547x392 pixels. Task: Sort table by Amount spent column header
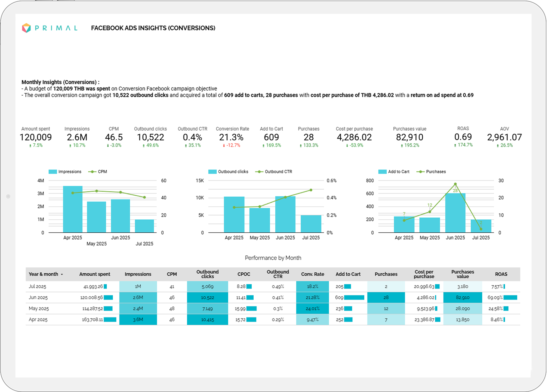95,274
